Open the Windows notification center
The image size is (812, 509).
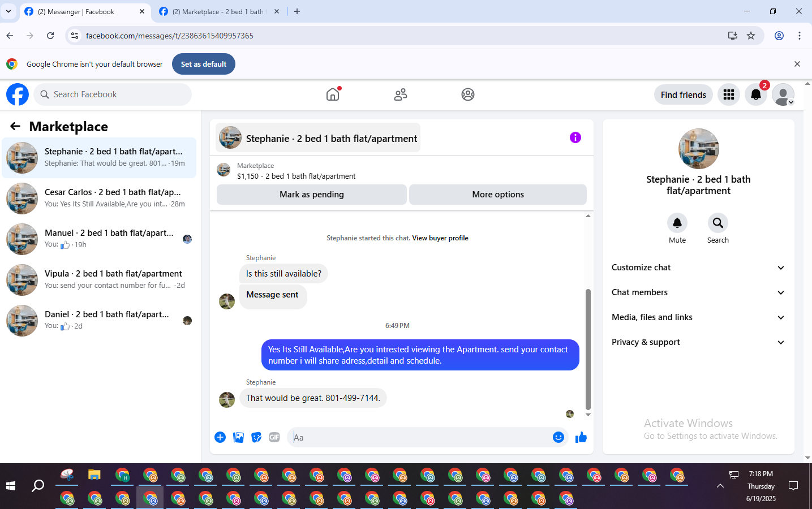[x=793, y=486]
